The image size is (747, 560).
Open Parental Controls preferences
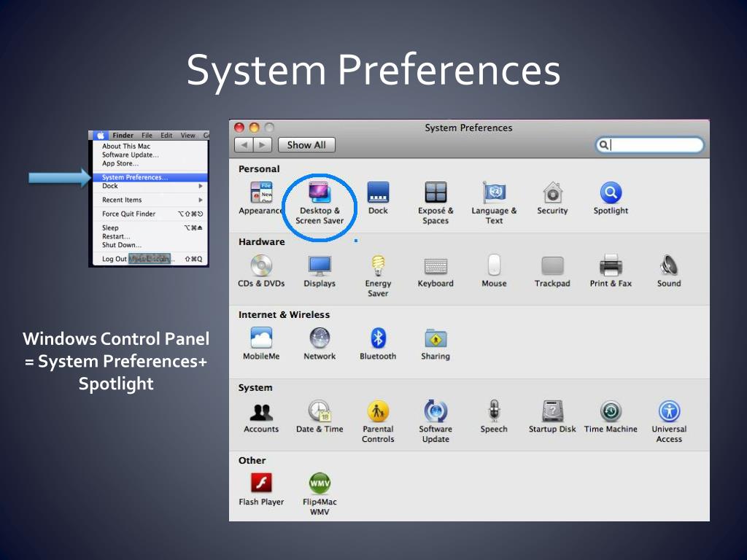378,421
